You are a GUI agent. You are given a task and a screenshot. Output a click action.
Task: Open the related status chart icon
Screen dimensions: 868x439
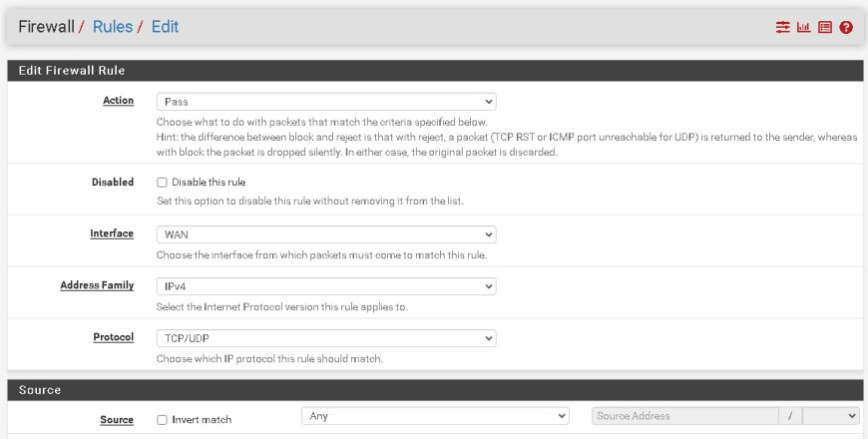(804, 27)
